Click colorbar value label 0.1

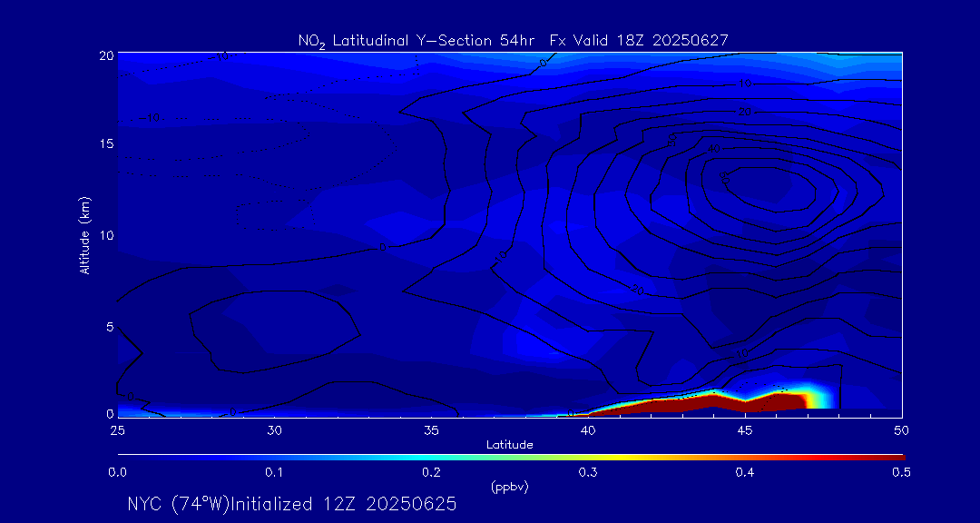[x=274, y=472]
